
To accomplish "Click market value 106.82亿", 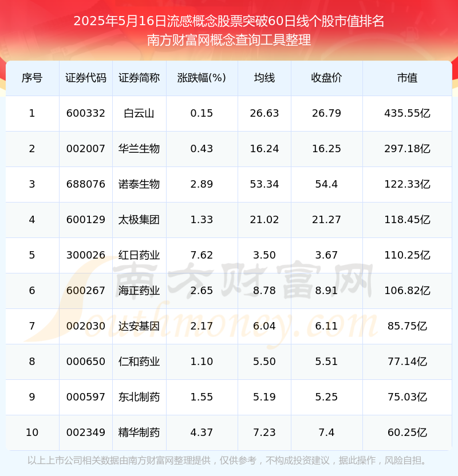I will click(407, 291).
